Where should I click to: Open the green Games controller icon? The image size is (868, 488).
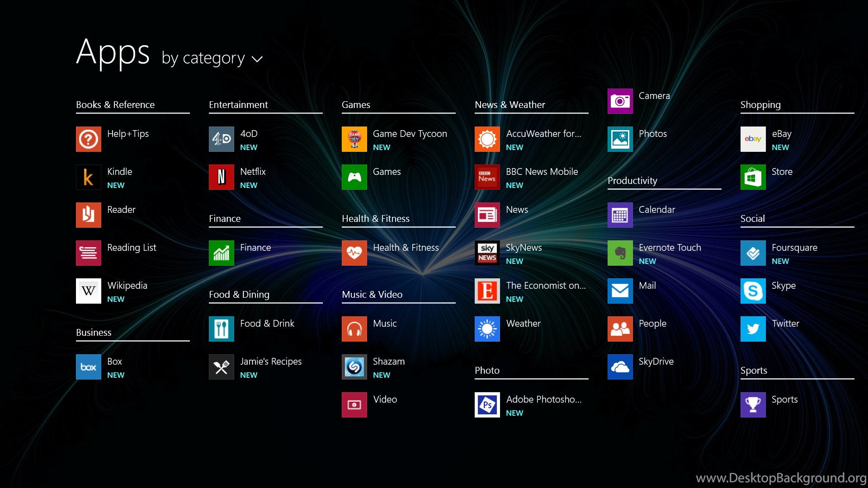click(354, 177)
